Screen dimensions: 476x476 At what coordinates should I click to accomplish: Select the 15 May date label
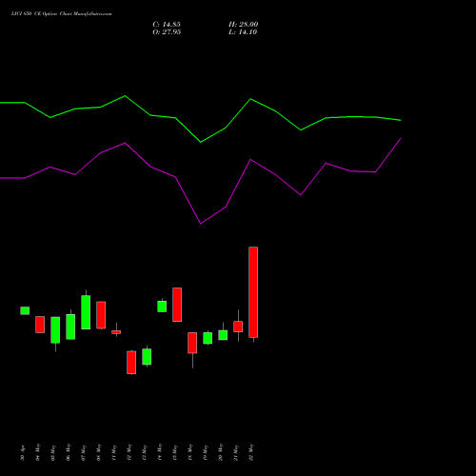[175, 452]
